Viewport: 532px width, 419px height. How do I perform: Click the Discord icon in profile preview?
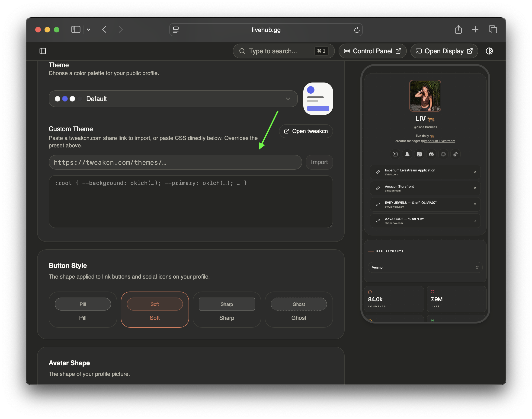(431, 154)
